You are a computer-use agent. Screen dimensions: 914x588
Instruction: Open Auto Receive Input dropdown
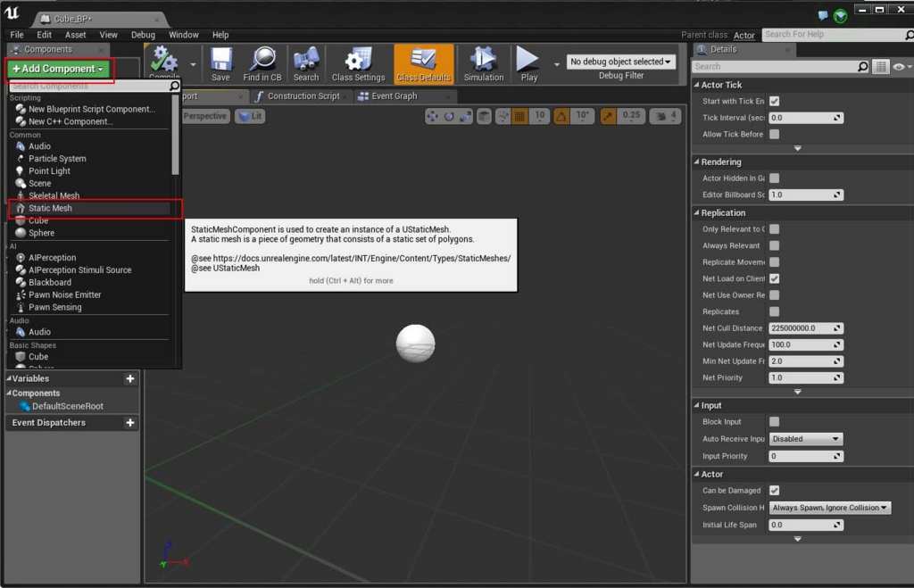[806, 439]
